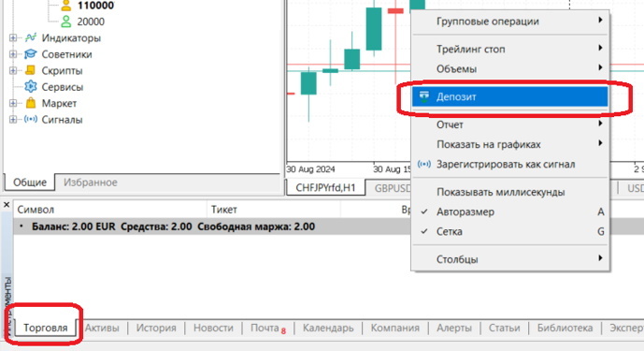This screenshot has width=644, height=351.
Task: Click the Сервисы gear icon
Action: [x=31, y=86]
